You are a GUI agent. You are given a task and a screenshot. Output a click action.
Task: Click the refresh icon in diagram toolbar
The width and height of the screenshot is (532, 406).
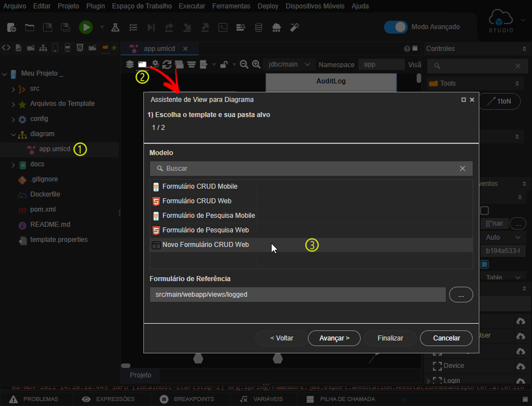pos(166,64)
